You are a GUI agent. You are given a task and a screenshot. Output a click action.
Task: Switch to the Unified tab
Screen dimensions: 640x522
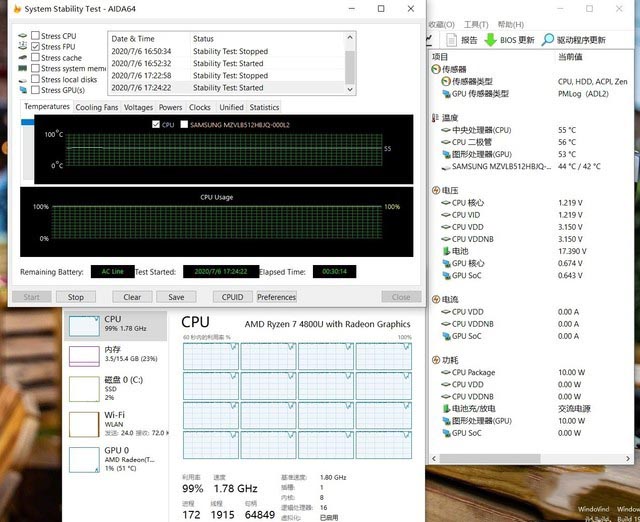(x=231, y=107)
